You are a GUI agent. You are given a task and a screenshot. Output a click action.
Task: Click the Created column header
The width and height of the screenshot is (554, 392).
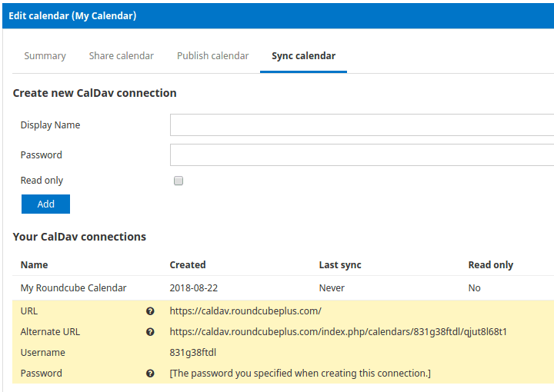(x=188, y=265)
